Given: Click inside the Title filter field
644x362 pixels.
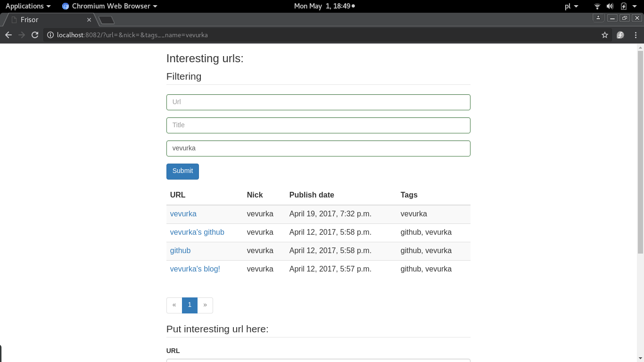Looking at the screenshot, I should (318, 125).
